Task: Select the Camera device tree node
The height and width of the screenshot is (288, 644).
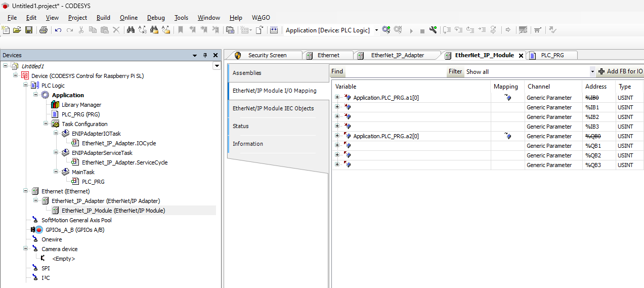Action: [x=60, y=249]
